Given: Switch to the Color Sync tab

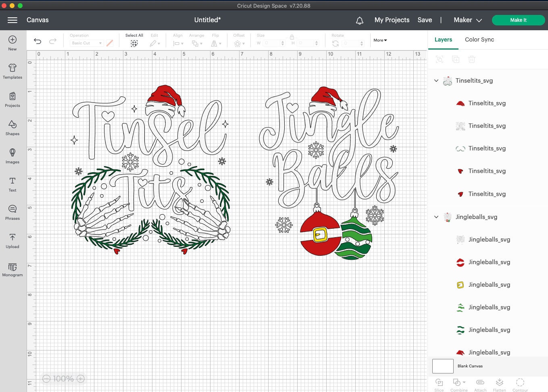Looking at the screenshot, I should tap(479, 39).
